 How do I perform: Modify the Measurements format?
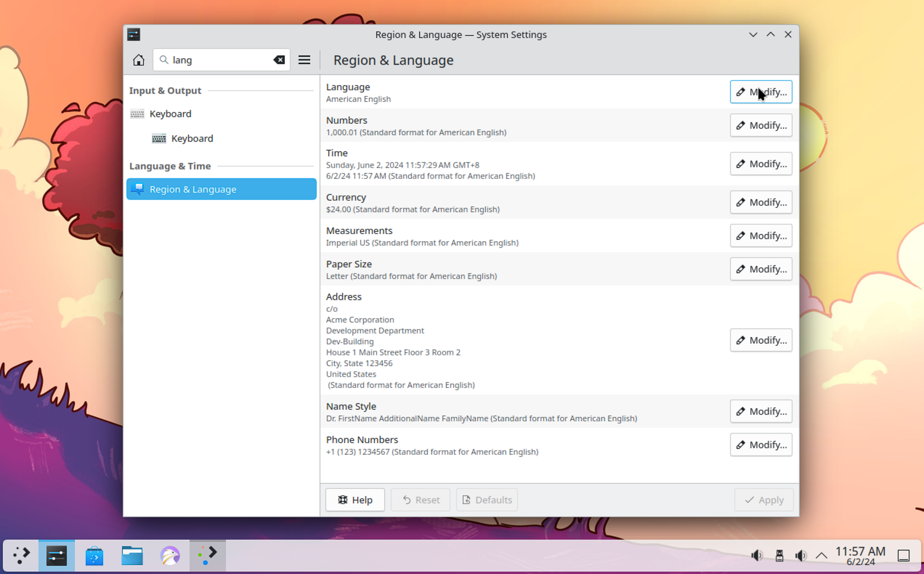click(x=761, y=236)
